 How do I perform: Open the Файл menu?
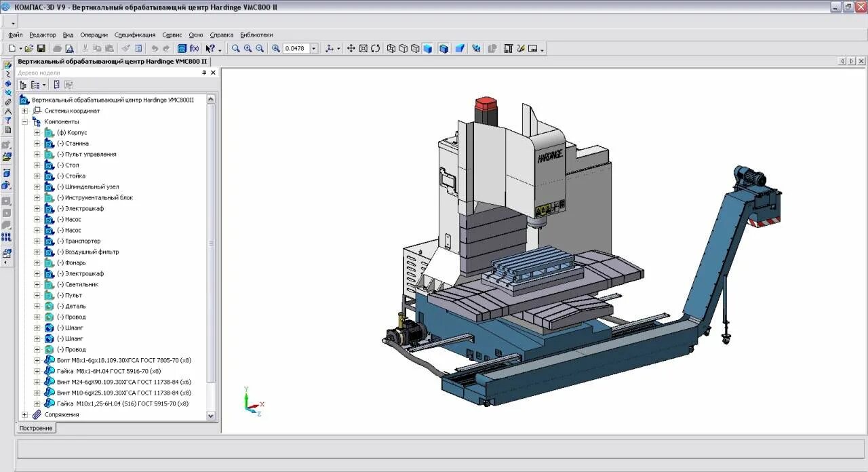pyautogui.click(x=15, y=35)
